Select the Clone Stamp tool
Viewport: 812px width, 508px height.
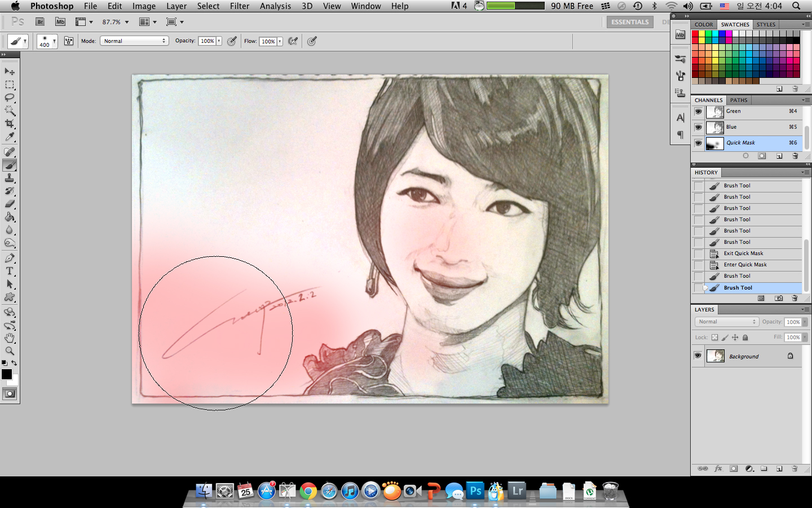tap(10, 178)
